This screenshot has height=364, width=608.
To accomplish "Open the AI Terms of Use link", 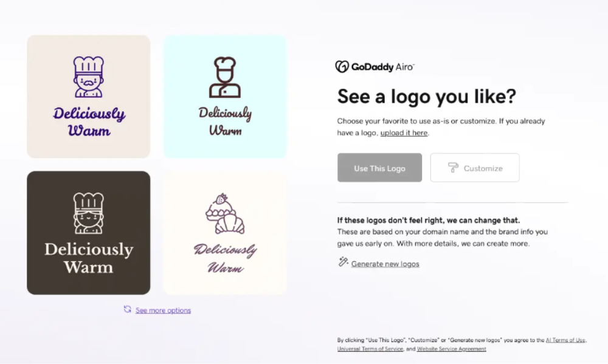I will click(565, 340).
